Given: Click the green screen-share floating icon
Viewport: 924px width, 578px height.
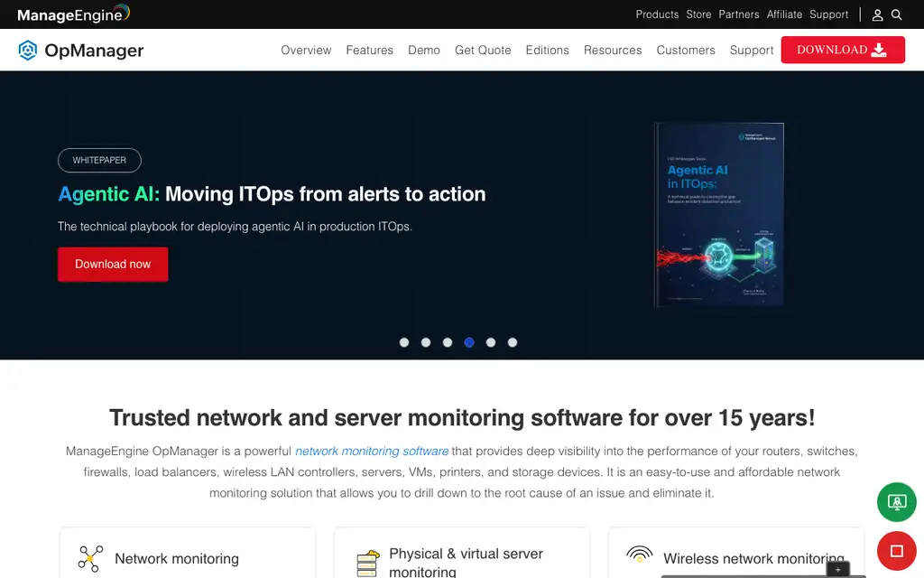Looking at the screenshot, I should tap(896, 502).
